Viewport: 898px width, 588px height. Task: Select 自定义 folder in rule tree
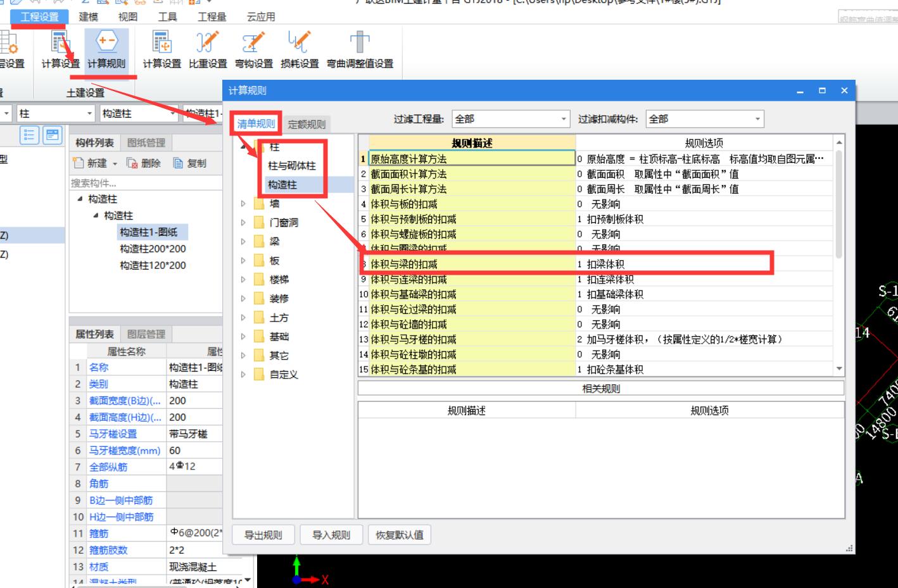284,375
